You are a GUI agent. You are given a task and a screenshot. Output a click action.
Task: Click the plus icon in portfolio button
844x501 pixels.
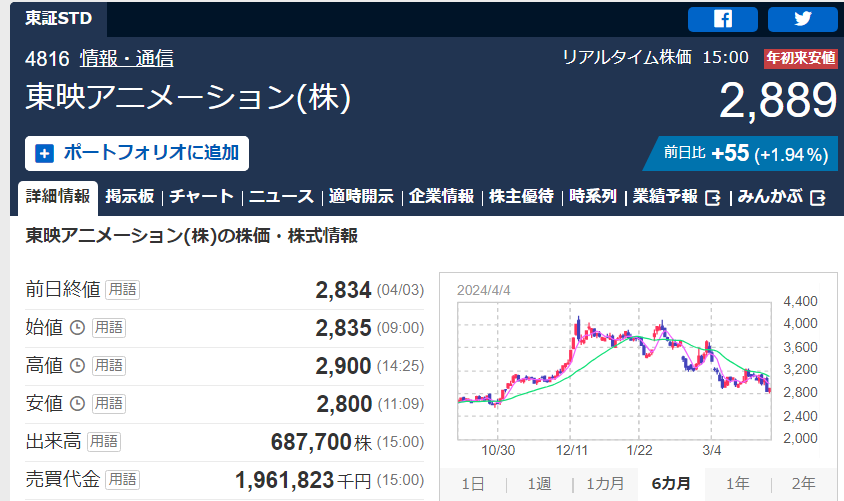pyautogui.click(x=44, y=153)
